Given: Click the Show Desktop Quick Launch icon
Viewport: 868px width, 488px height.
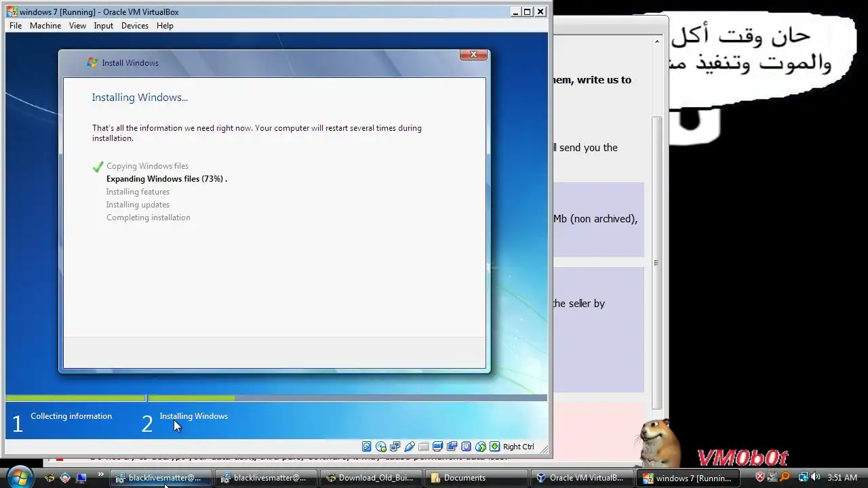Looking at the screenshot, I should [x=81, y=478].
